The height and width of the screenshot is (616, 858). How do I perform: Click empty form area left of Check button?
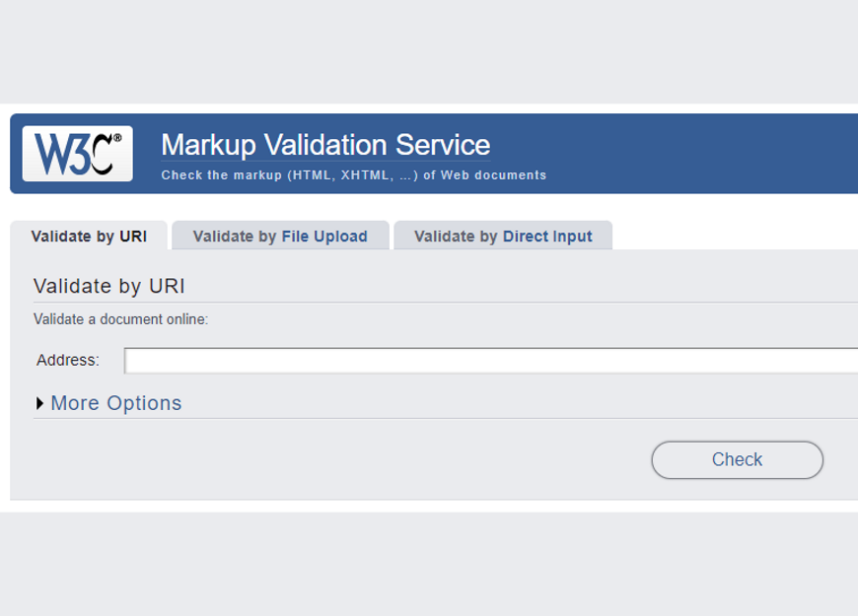coord(345,460)
